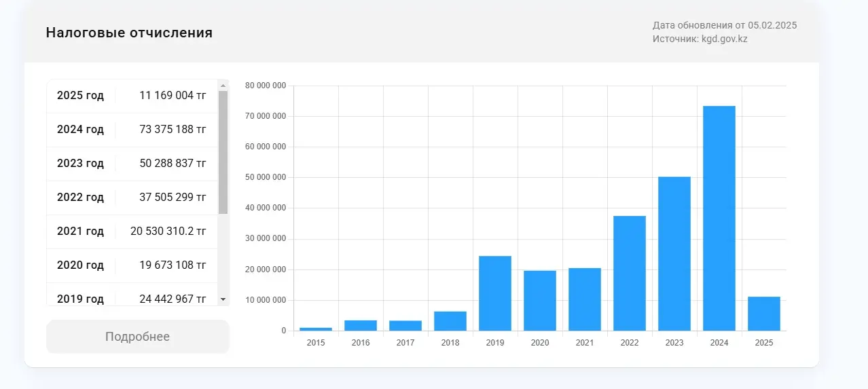Click the 2021 bar in chart
This screenshot has height=389, width=868.
click(585, 299)
